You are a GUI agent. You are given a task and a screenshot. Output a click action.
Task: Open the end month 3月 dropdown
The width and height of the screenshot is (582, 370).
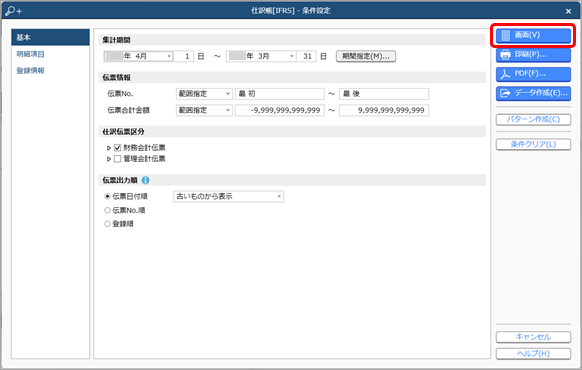[292, 56]
